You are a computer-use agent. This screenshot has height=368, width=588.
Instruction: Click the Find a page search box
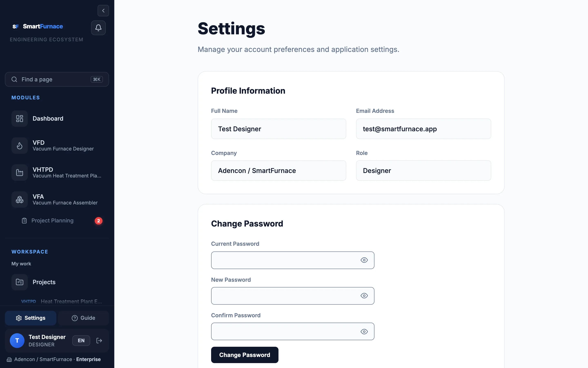click(x=57, y=79)
